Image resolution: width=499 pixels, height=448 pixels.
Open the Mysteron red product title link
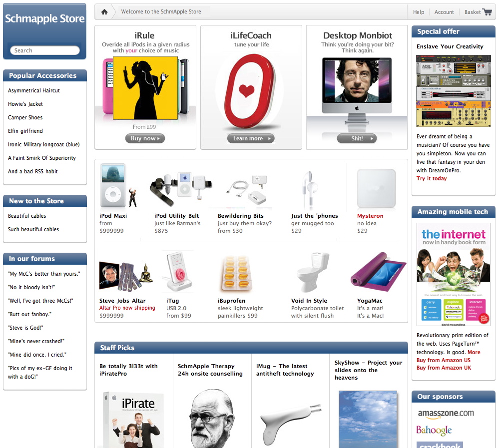pos(370,216)
